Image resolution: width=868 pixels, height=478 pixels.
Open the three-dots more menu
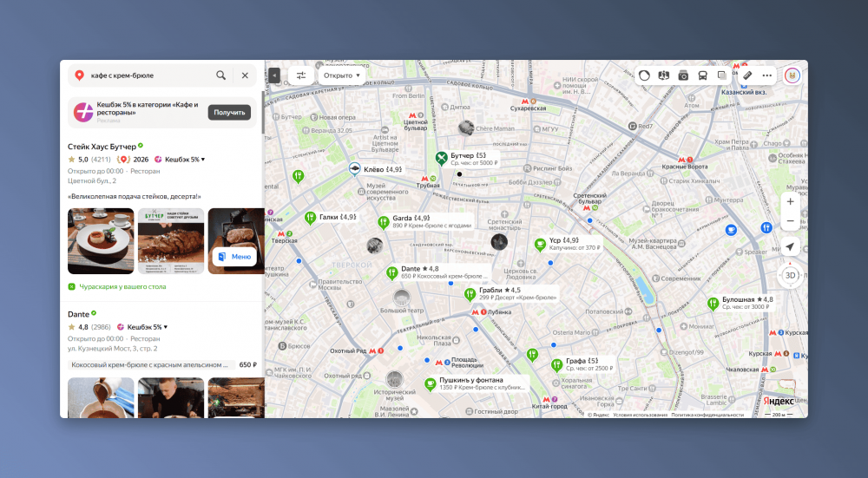766,75
